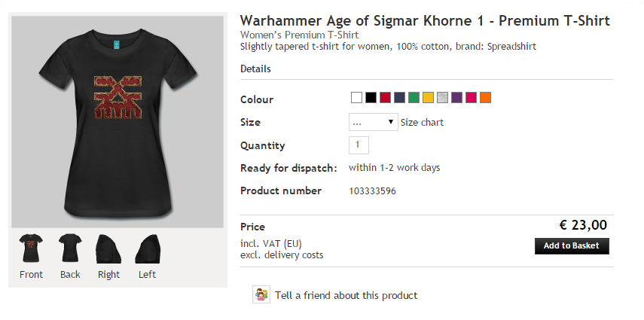Select the heather grey colour swatch
Image resolution: width=644 pixels, height=320 pixels.
442,97
